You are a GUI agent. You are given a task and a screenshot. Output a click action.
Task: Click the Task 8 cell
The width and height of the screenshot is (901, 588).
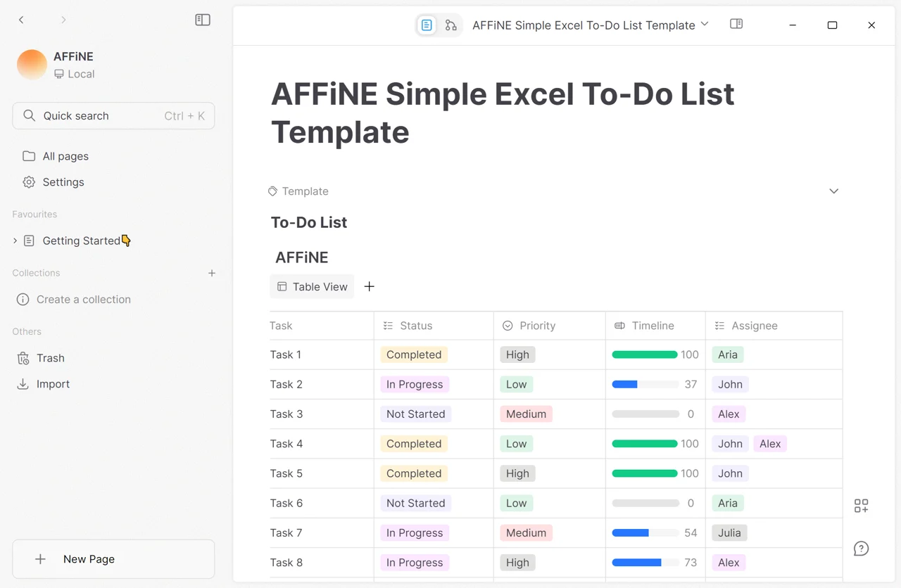click(322, 563)
